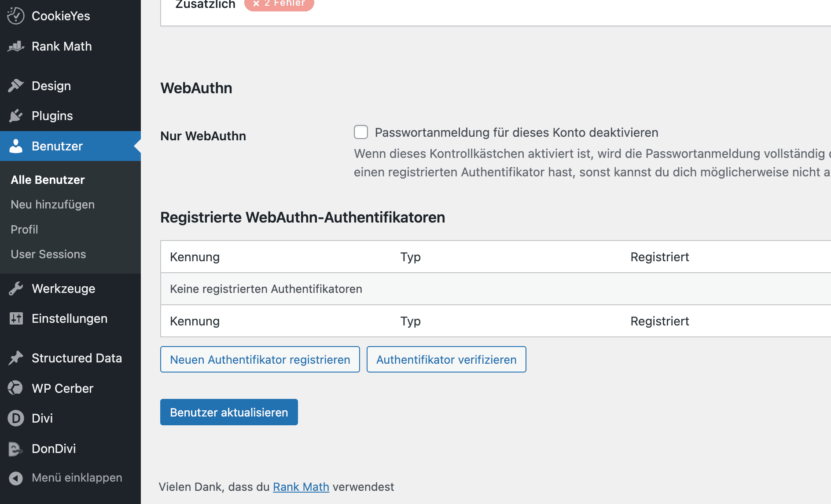This screenshot has height=504, width=831.
Task: Click the Typ table footer column
Action: [410, 321]
